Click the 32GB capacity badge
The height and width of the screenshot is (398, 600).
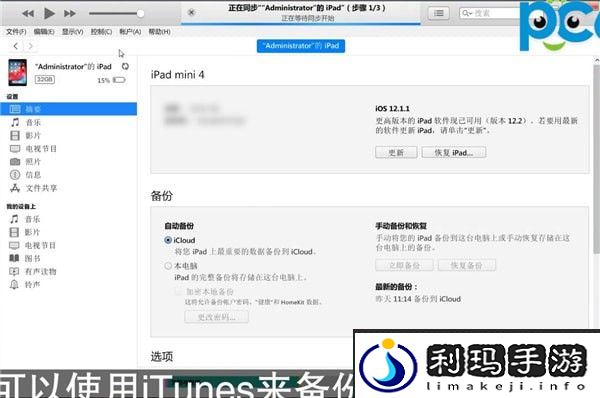45,79
